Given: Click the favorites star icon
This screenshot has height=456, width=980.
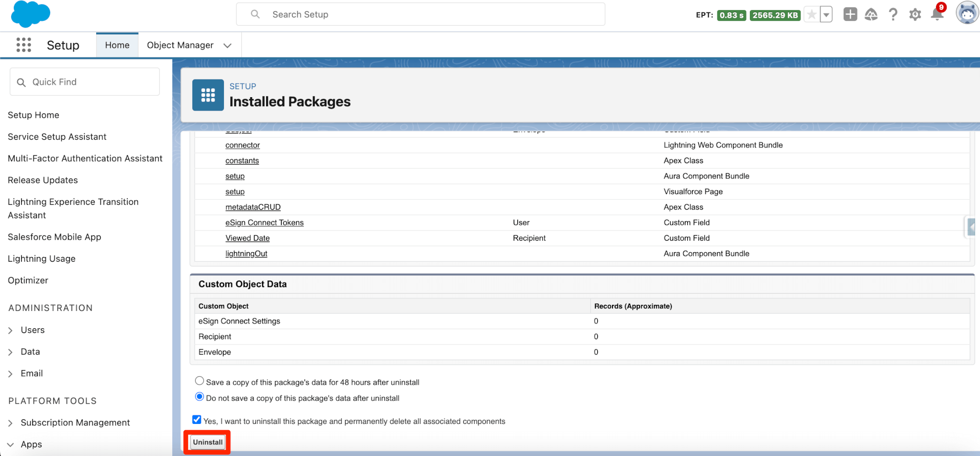Looking at the screenshot, I should coord(812,15).
